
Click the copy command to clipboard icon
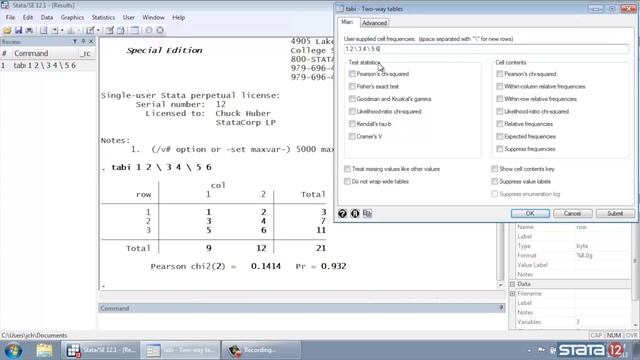pos(367,213)
